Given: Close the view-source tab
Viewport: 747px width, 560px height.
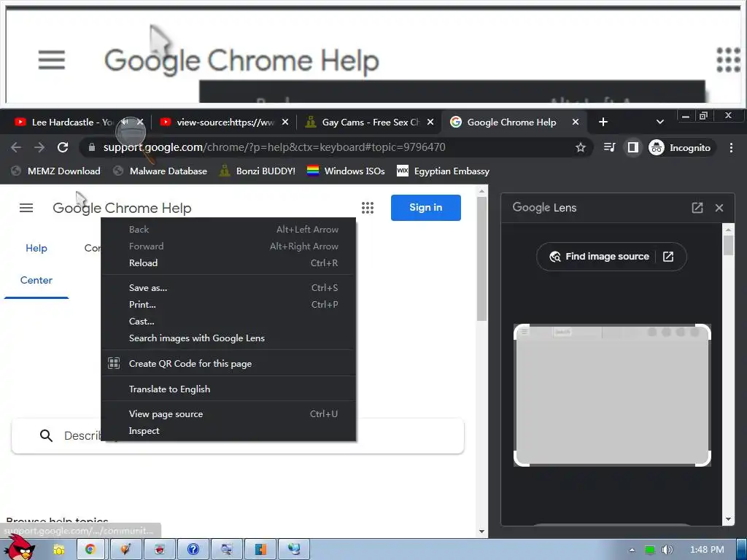Looking at the screenshot, I should coord(285,122).
